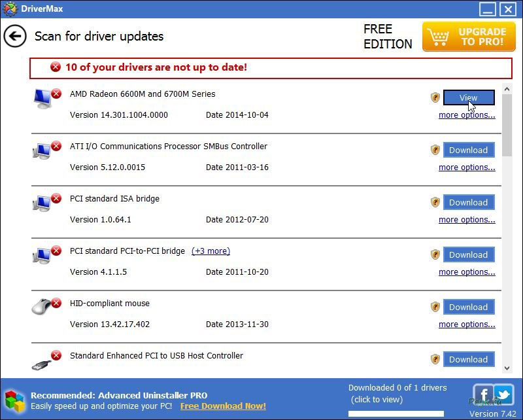Click the mouse icon for HID-compliant mouse
The image size is (523, 420).
(42, 306)
